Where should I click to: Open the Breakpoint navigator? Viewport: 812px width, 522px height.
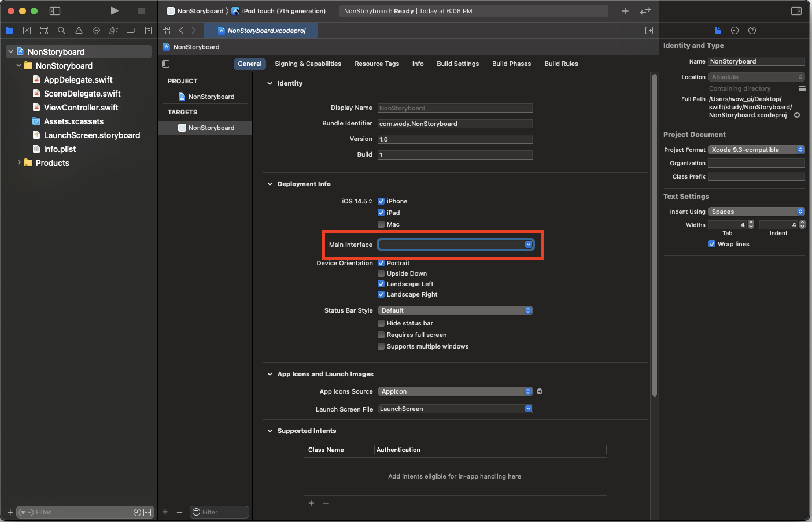point(131,30)
